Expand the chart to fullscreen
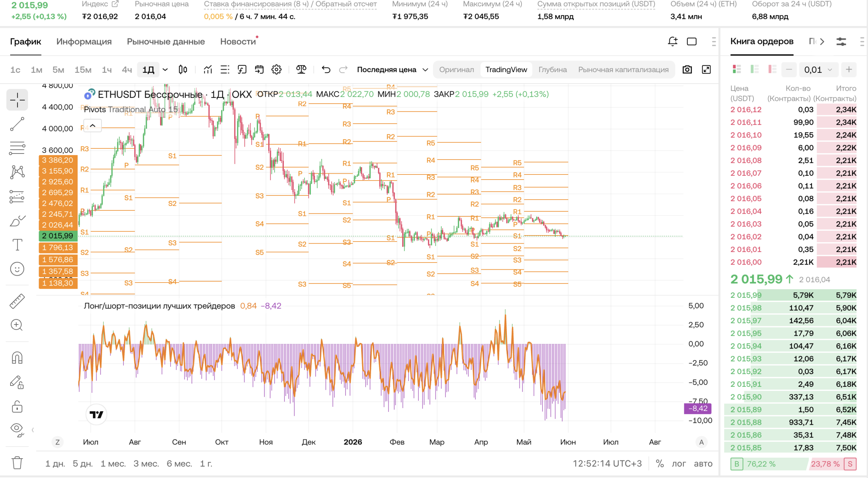The height and width of the screenshot is (478, 868). [706, 69]
